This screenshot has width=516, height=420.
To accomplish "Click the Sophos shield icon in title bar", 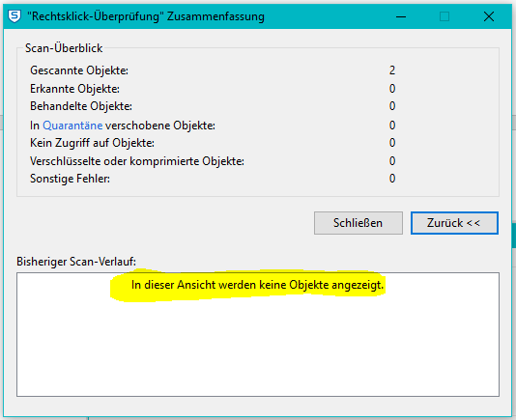I will pyautogui.click(x=14, y=16).
